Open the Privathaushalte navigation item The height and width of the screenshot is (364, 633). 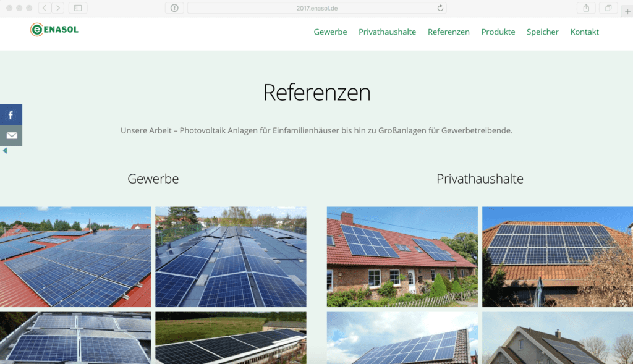(387, 32)
